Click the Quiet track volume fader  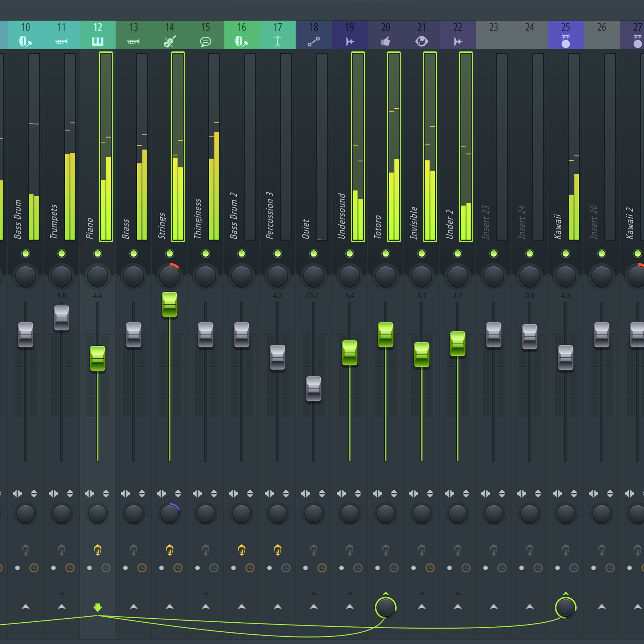click(314, 389)
